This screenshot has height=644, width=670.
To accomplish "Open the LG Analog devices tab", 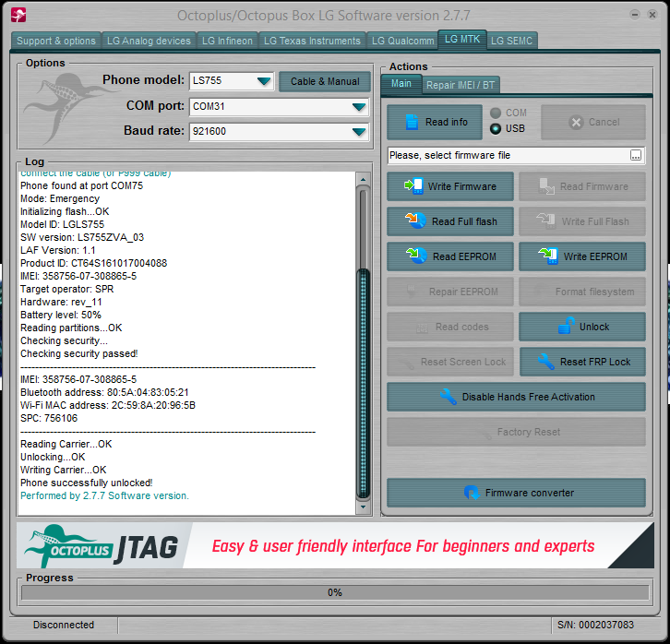I will click(x=149, y=41).
